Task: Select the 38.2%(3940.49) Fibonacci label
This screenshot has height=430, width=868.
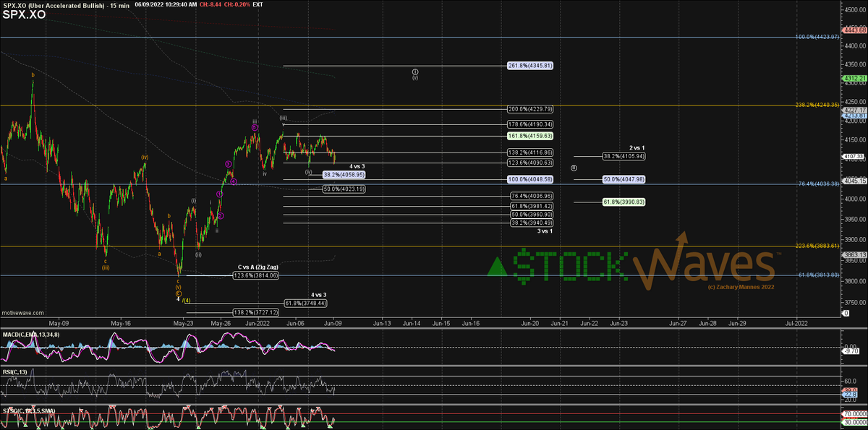Action: click(x=531, y=223)
